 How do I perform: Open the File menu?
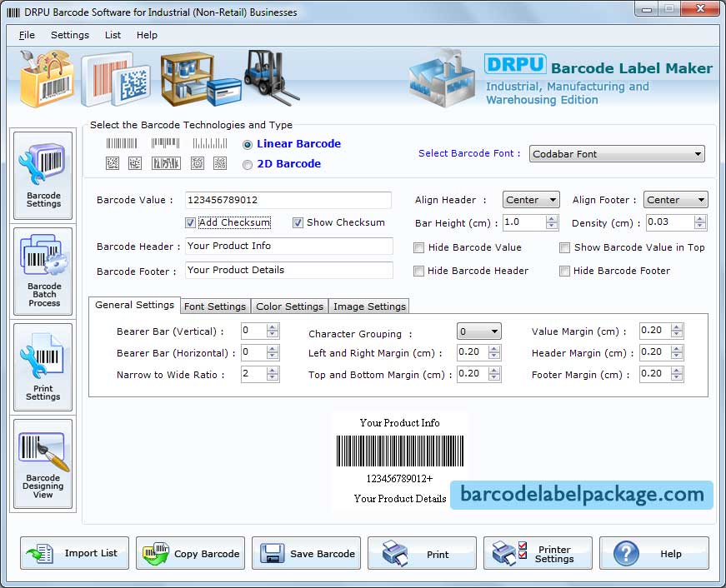(x=27, y=35)
